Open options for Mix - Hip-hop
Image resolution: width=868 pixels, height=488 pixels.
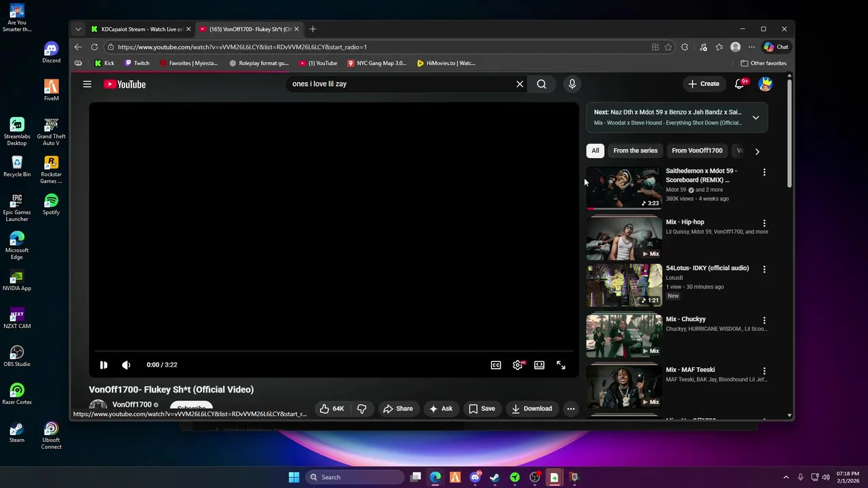click(764, 223)
